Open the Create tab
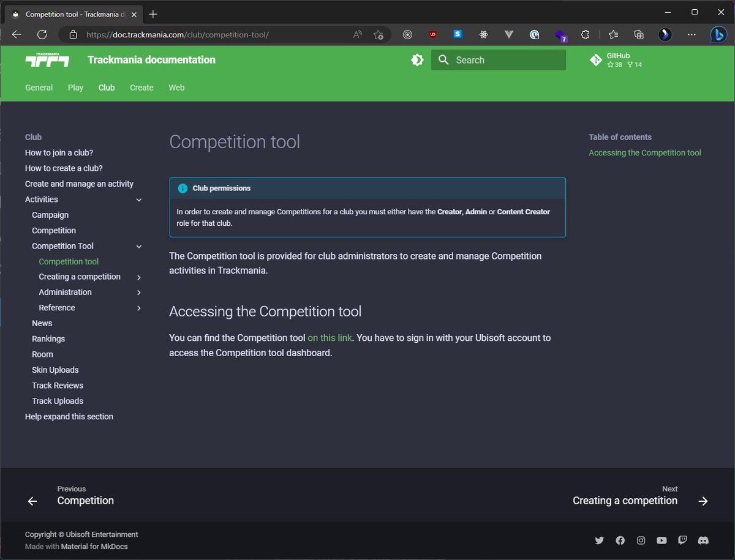The width and height of the screenshot is (735, 560). coord(141,88)
